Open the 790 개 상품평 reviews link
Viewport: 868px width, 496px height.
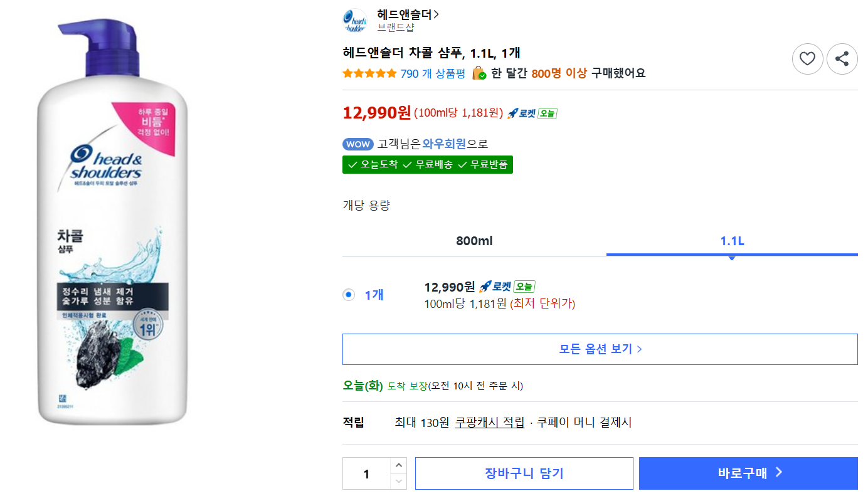pos(433,73)
